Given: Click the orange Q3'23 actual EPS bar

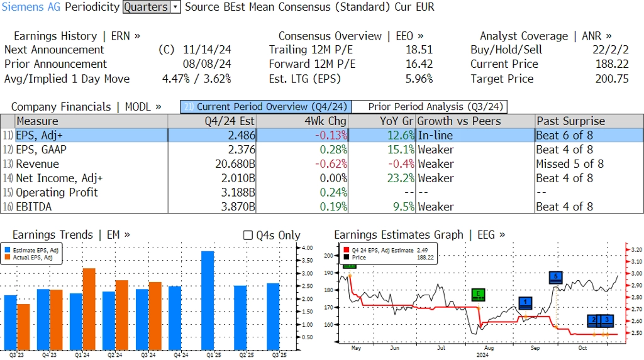Looking at the screenshot, I should tap(23, 327).
